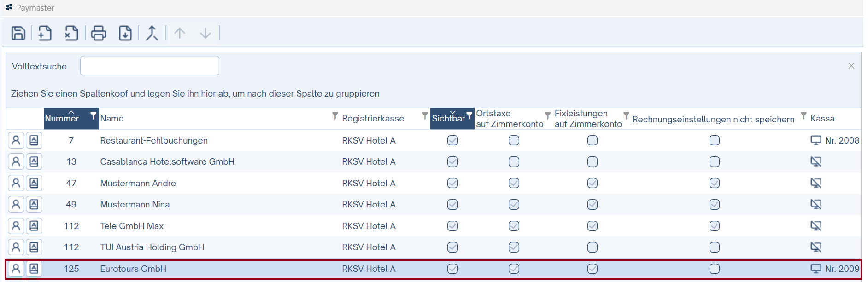Viewport: 868px width, 282px height.
Task: Click the move-up arrow in the toolbar
Action: click(x=180, y=33)
